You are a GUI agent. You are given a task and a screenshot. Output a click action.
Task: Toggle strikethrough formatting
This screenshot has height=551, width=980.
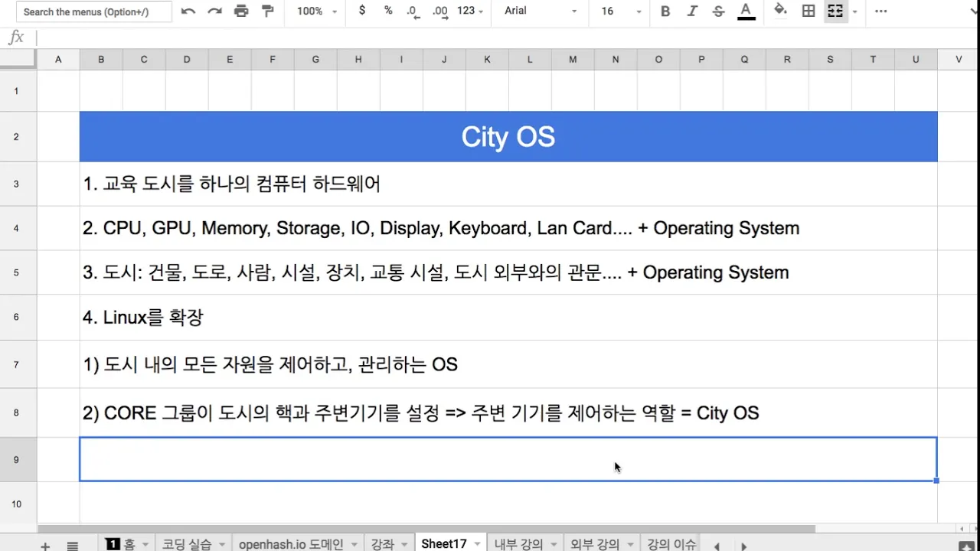click(x=718, y=11)
